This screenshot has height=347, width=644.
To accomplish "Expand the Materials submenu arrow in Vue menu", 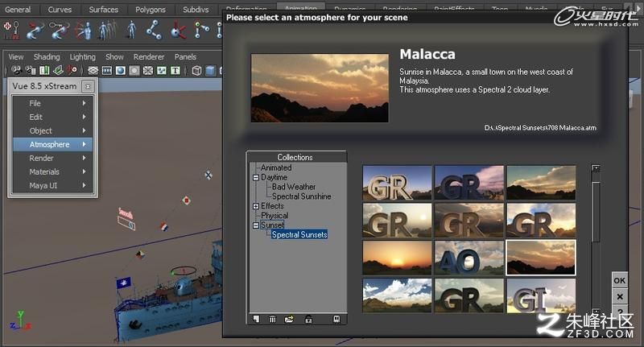I will [x=85, y=171].
